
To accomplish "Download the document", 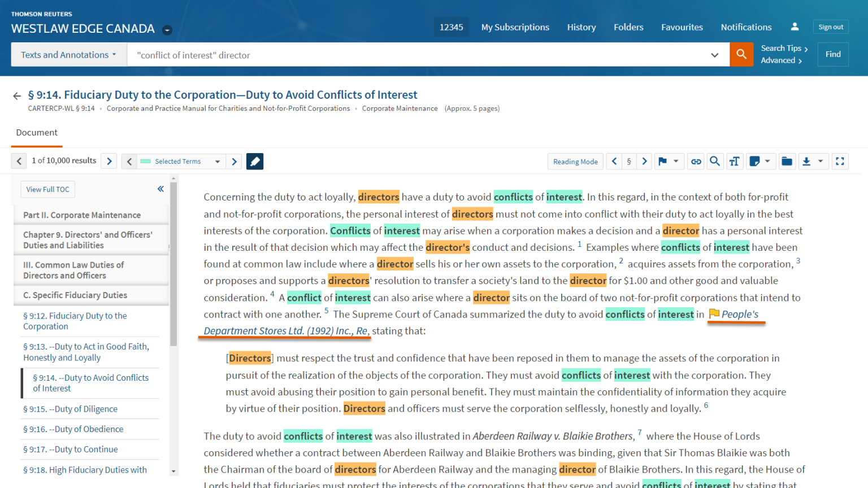I will coord(806,161).
